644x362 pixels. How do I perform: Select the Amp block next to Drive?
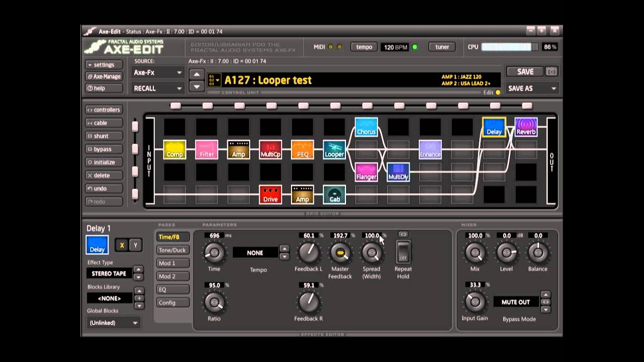pyautogui.click(x=302, y=195)
